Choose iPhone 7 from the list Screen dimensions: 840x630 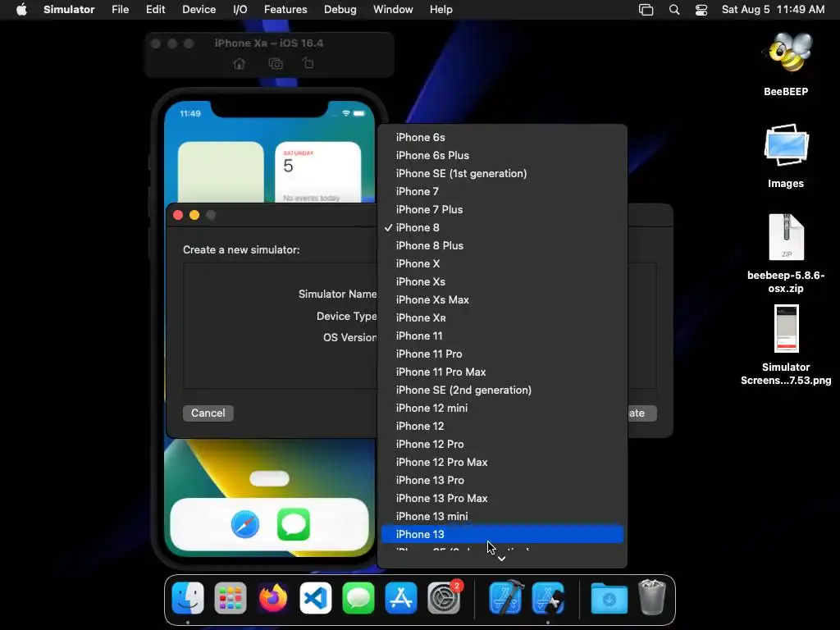tap(502, 191)
